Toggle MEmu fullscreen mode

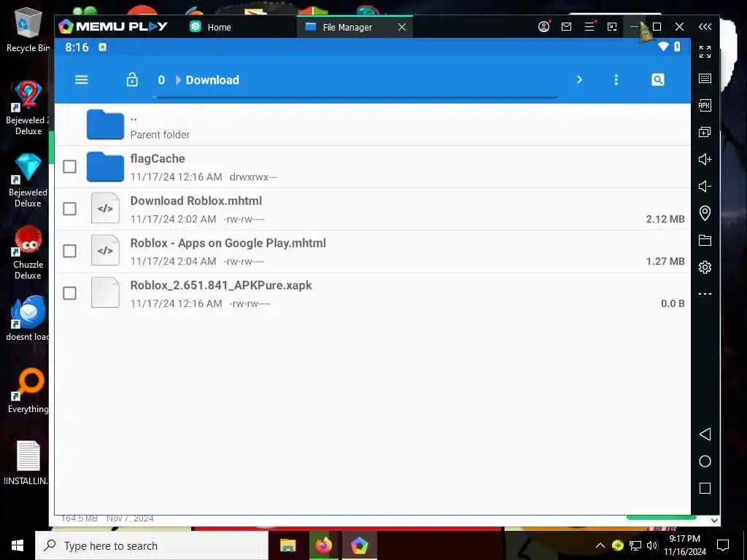[x=705, y=52]
